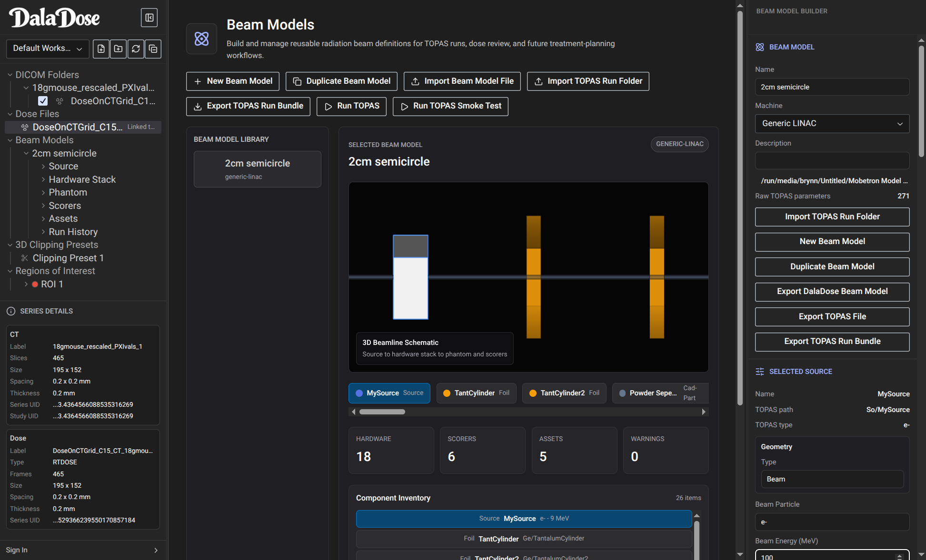This screenshot has width=926, height=560.
Task: Click the play icon on Run TOPAS
Action: (328, 107)
